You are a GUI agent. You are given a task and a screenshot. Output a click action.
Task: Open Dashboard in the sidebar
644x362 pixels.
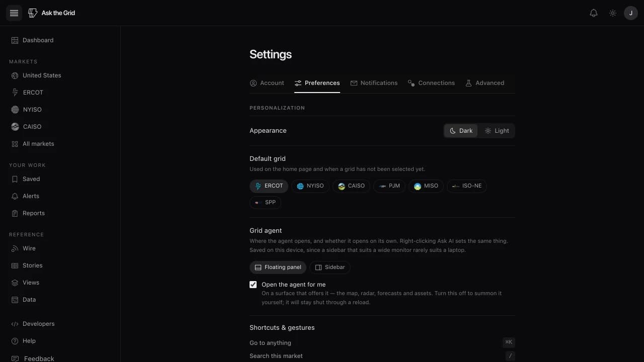(x=60, y=40)
